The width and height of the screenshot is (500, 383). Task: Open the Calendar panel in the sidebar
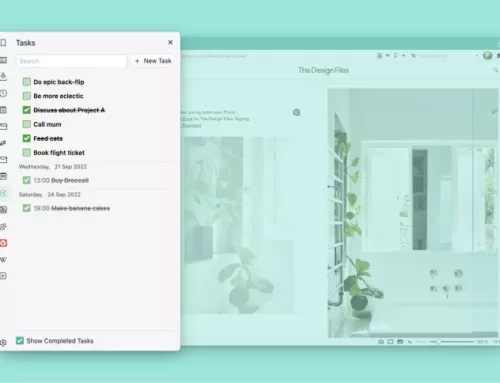pos(3,176)
